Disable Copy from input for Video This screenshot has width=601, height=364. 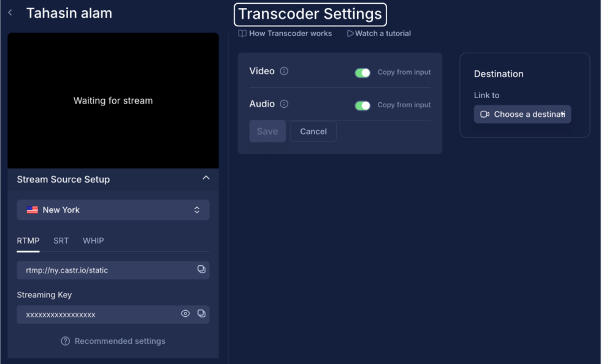click(362, 72)
